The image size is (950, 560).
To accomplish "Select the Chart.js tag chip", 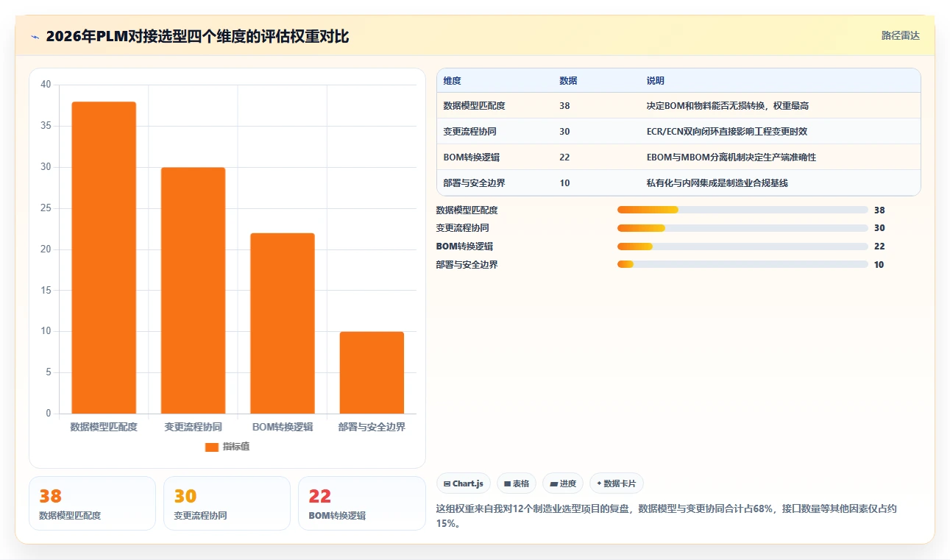I will point(464,483).
